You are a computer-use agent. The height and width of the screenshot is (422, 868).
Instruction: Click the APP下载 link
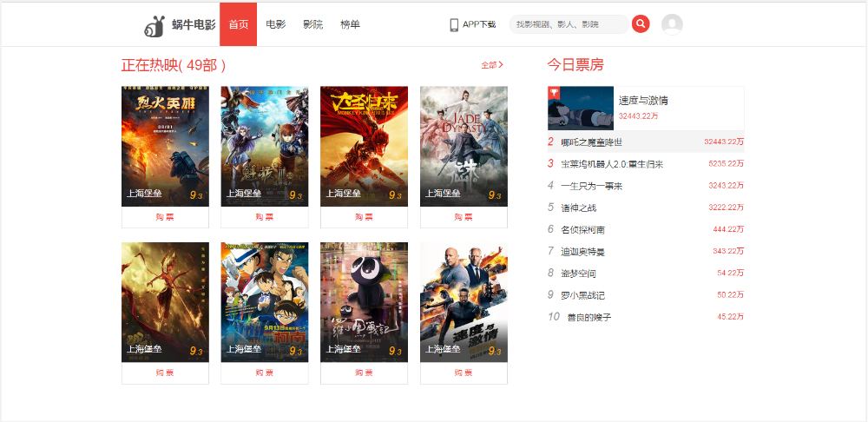click(x=479, y=24)
